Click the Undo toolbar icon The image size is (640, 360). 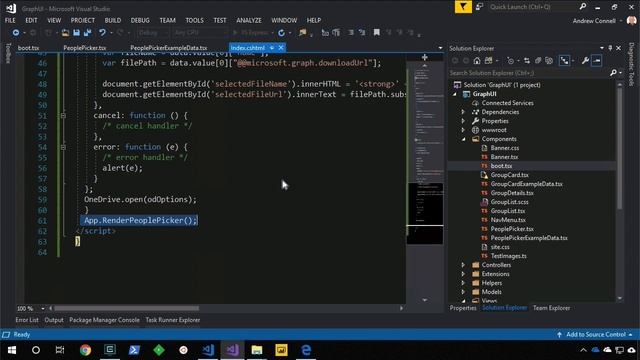point(102,33)
